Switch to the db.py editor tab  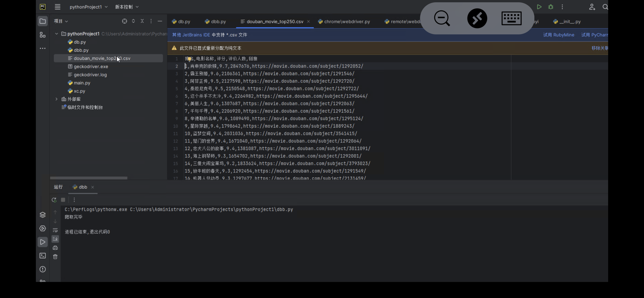181,22
